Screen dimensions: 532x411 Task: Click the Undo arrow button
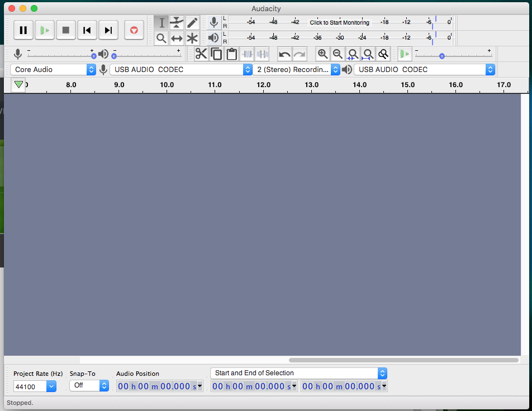pos(284,54)
